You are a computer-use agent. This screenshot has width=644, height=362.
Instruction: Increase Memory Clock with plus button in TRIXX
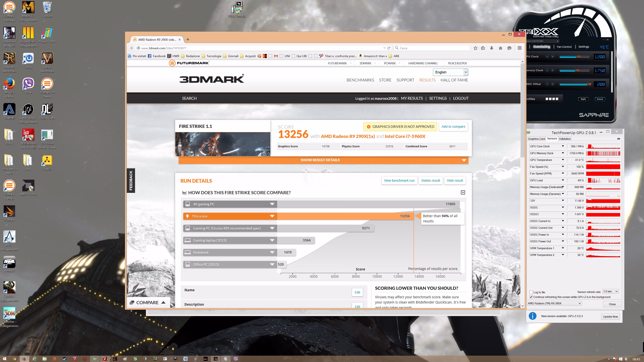coord(552,70)
